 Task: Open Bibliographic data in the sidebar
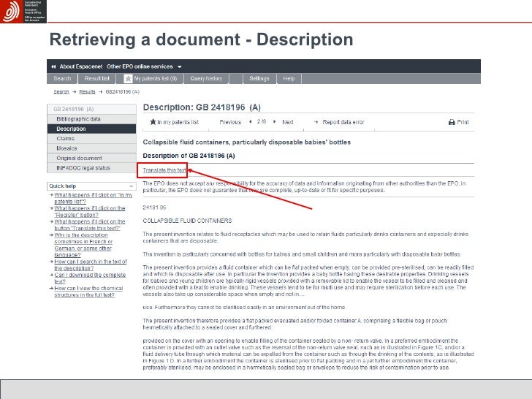point(91,119)
